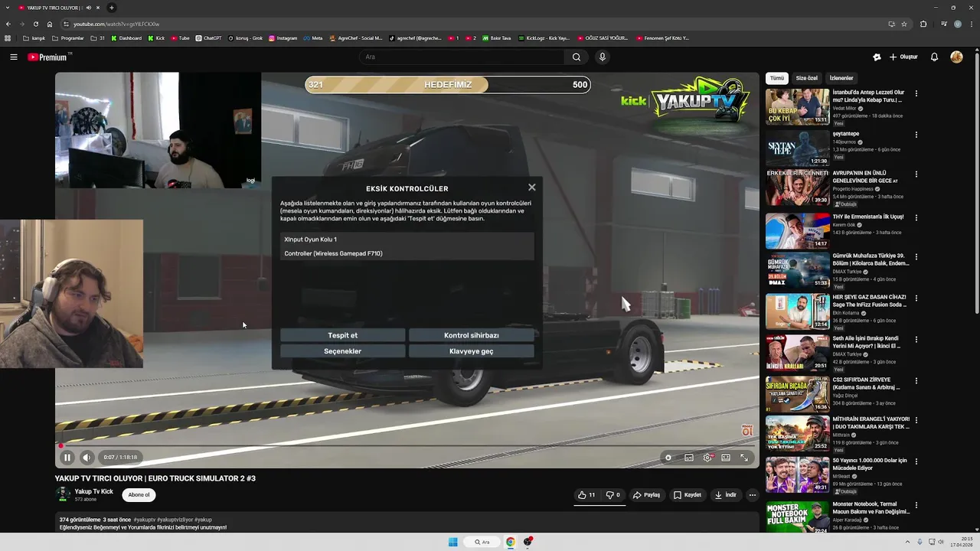Click the taskbar Ara search box

[x=482, y=542]
